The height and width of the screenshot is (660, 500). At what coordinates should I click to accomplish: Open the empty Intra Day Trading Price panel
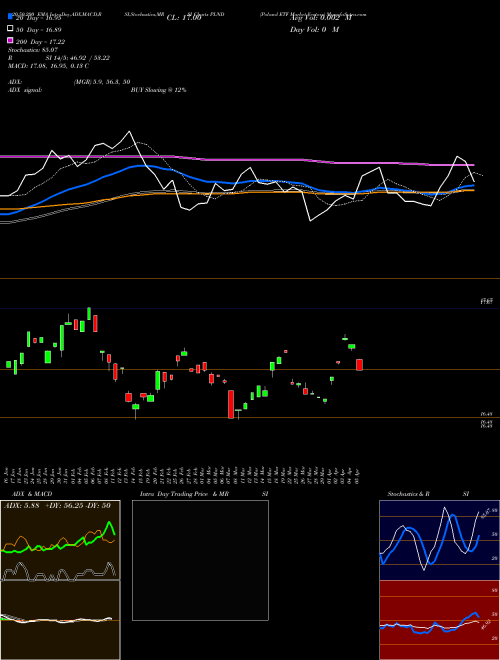pos(200,560)
